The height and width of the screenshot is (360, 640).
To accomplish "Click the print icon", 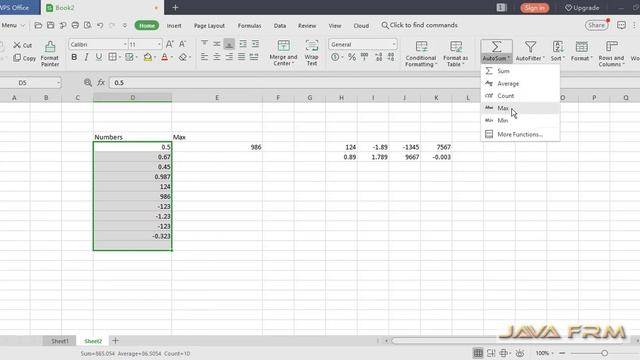I will pos(75,25).
